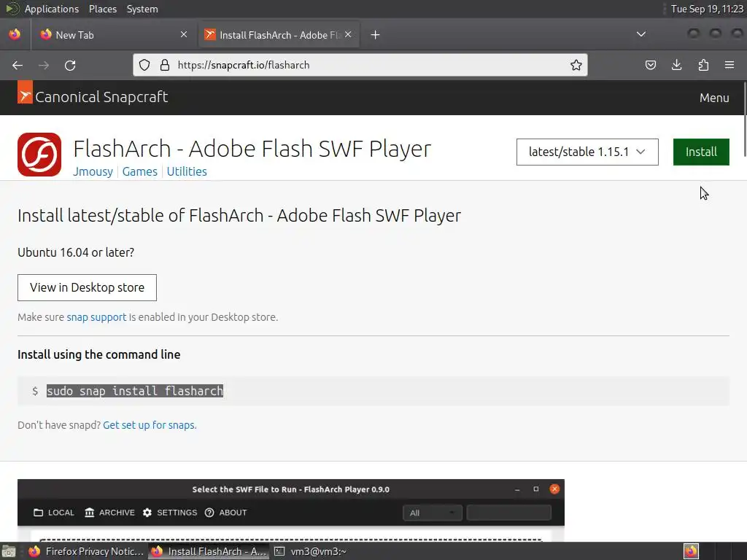The image size is (747, 560).
Task: Save page to Pocket icon
Action: point(650,65)
